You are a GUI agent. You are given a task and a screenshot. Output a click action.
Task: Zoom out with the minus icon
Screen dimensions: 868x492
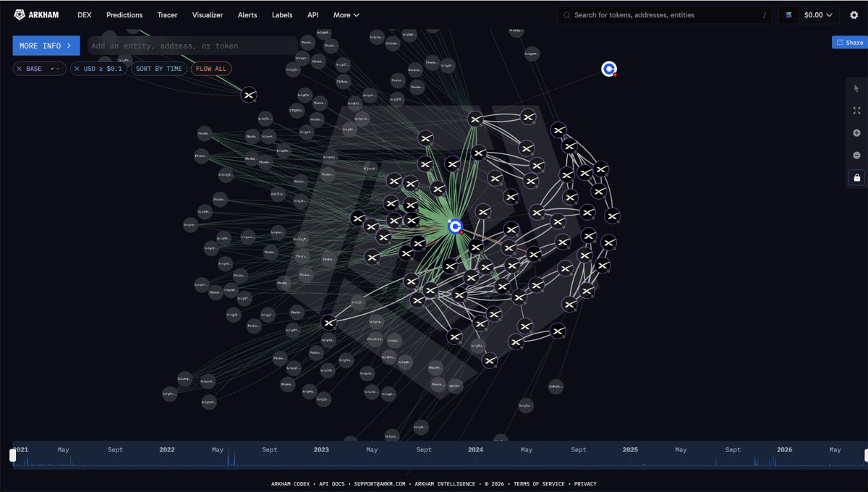[856, 156]
